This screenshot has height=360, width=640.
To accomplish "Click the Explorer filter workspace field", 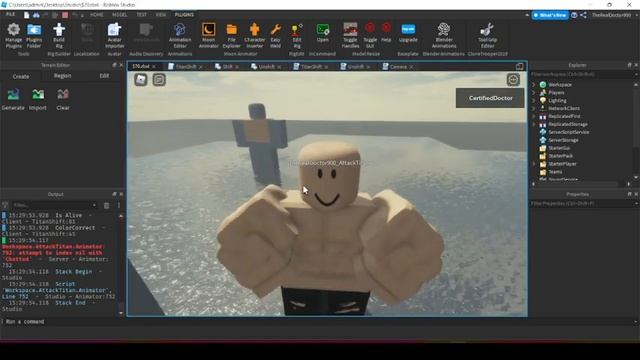I will click(584, 74).
